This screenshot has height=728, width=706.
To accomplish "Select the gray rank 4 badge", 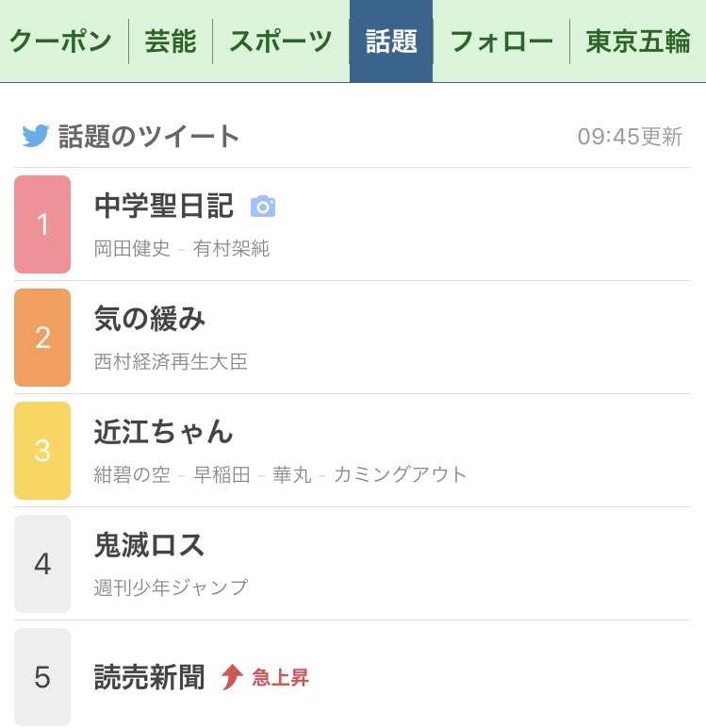I will pos(42,564).
